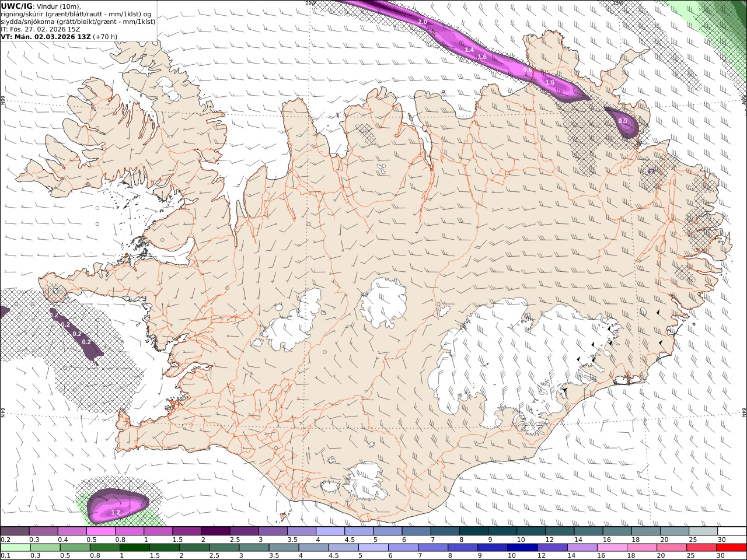Click the magenta 1.5 swatch in the upper snow bar
The height and width of the screenshot is (560, 747).
(187, 531)
